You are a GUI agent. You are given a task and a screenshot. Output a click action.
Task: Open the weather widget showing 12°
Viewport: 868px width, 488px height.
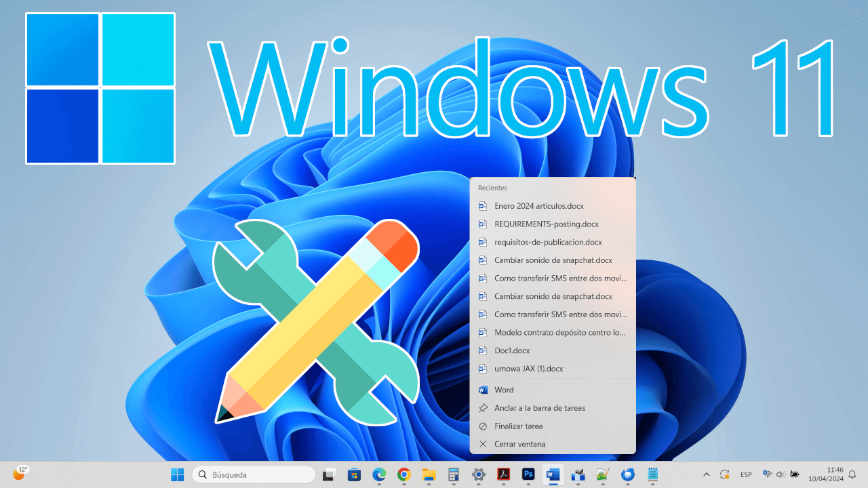pos(20,473)
